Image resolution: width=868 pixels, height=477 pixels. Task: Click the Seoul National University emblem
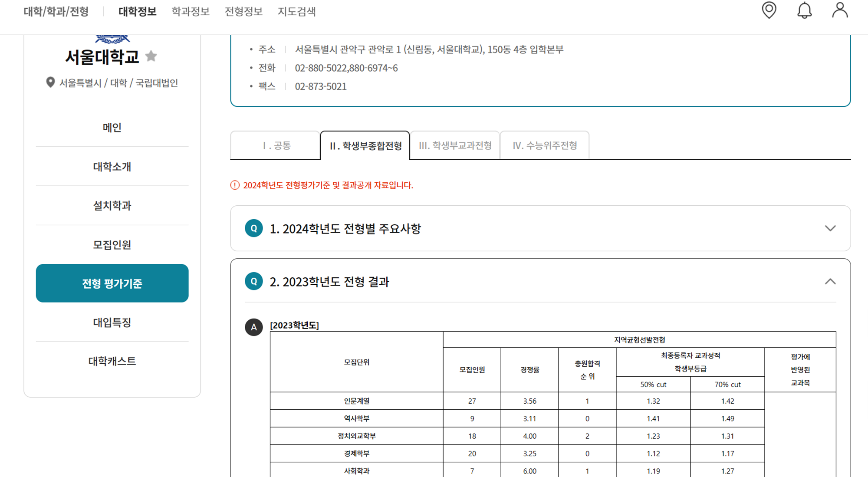coord(112,39)
